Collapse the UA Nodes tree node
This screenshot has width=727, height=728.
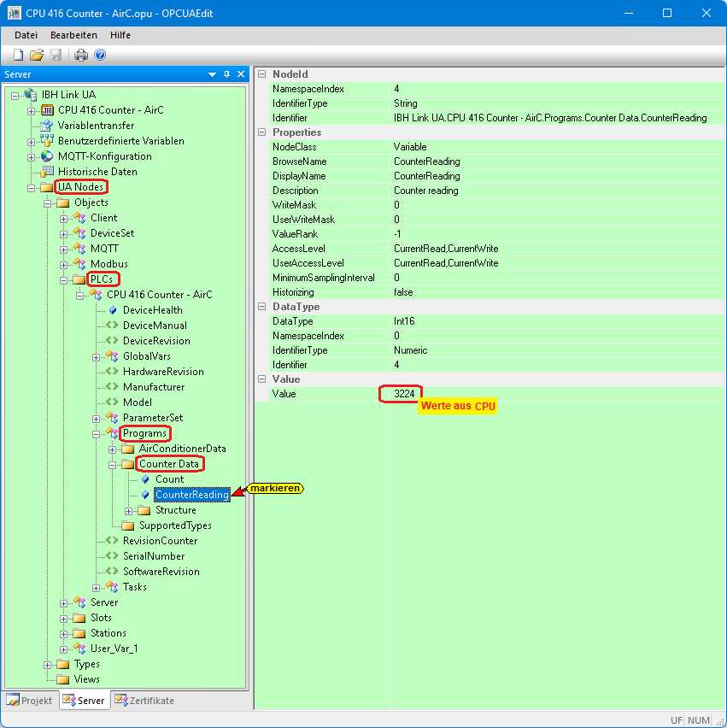point(31,188)
